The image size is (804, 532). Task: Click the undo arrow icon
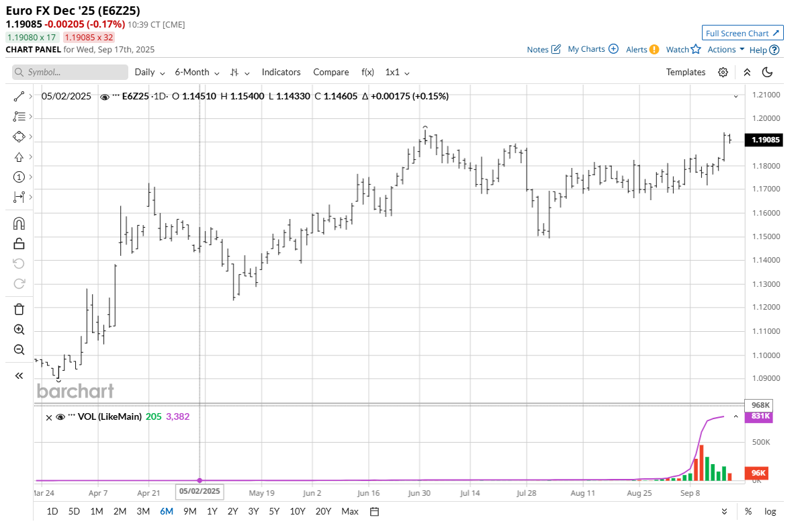[x=19, y=264]
